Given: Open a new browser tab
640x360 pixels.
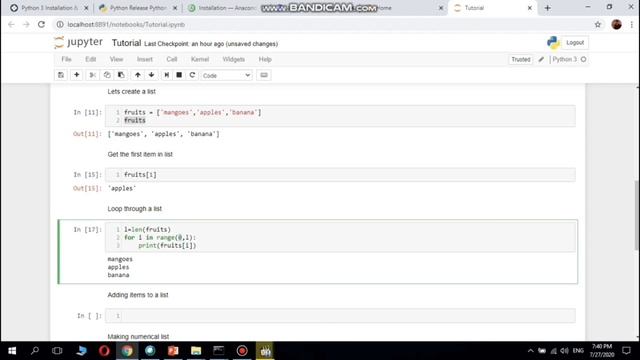Looking at the screenshot, I should [x=547, y=8].
